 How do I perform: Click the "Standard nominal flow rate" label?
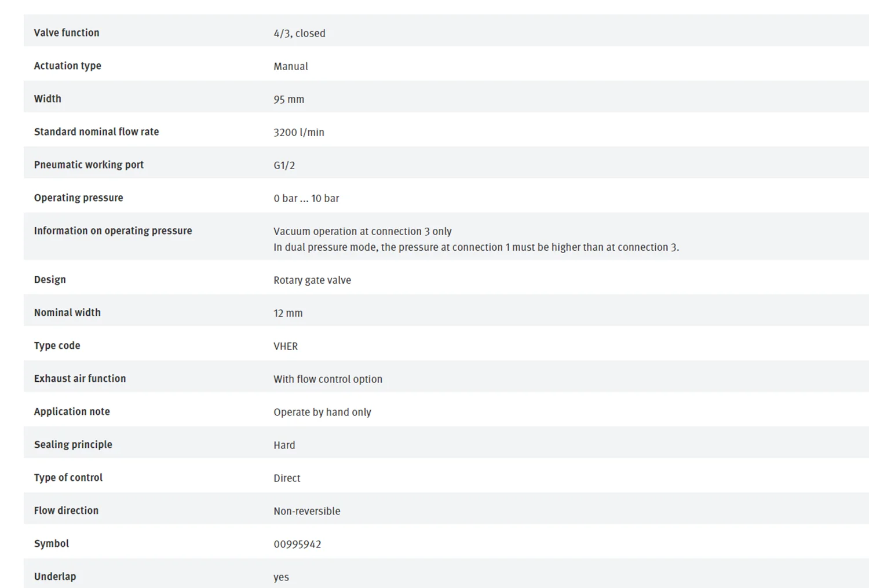[96, 132]
